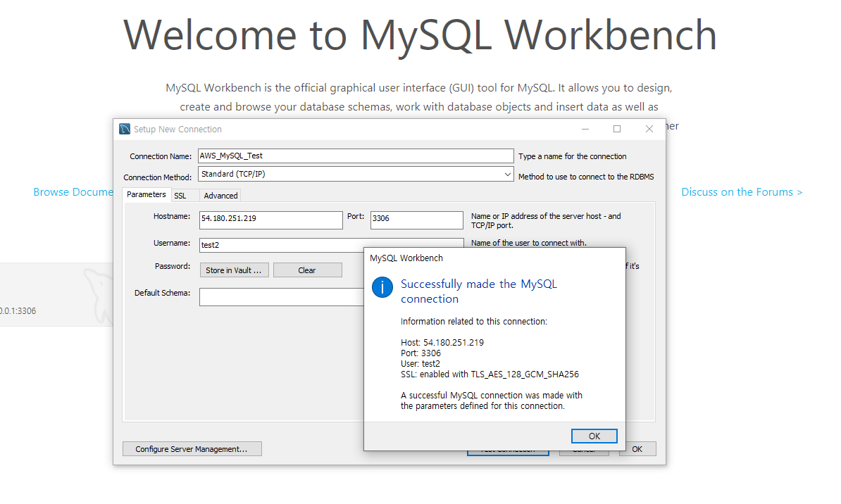Switch to the Advanced tab
Viewport: 841px width, 504px height.
pos(220,196)
